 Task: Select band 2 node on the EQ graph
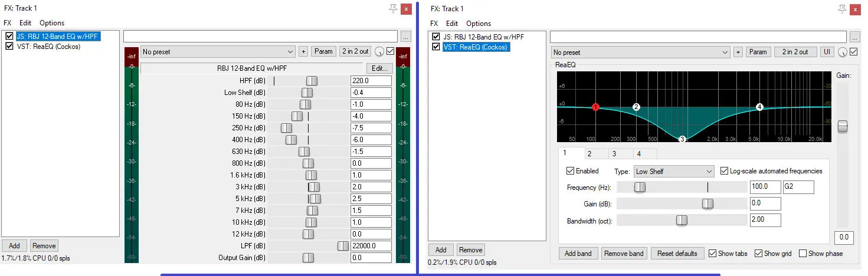pyautogui.click(x=636, y=107)
